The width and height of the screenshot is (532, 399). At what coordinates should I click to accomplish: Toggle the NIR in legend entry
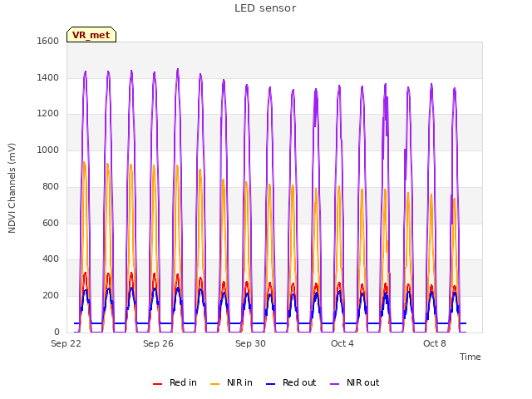(x=231, y=382)
